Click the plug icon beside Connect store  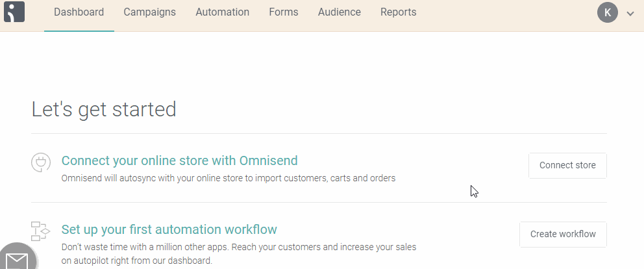pyautogui.click(x=41, y=162)
